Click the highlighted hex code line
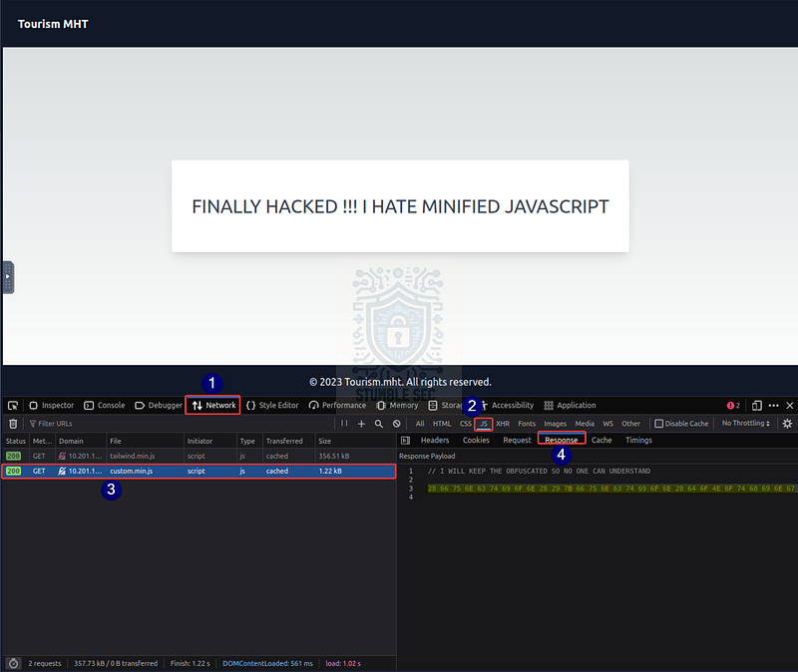The width and height of the screenshot is (798, 672). point(610,489)
